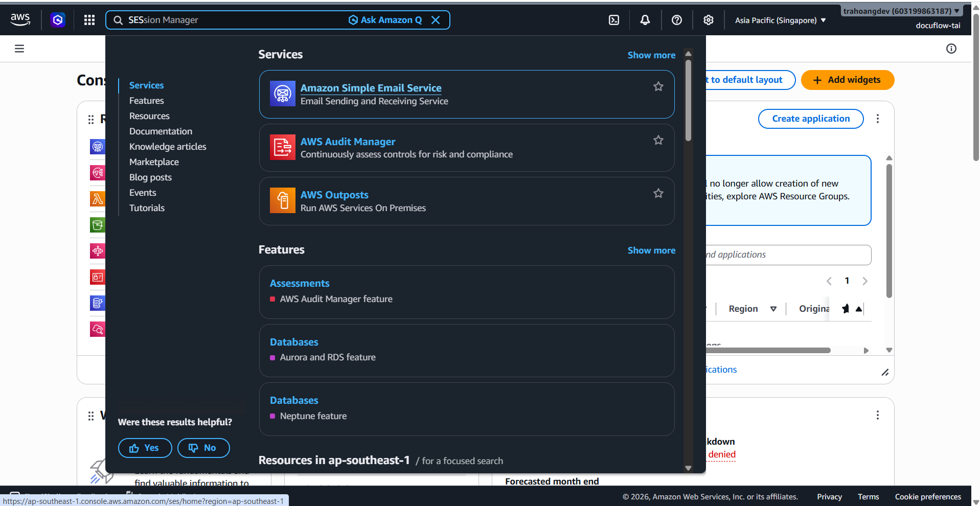Open the hamburger side navigation menu
The width and height of the screenshot is (980, 506).
(19, 49)
